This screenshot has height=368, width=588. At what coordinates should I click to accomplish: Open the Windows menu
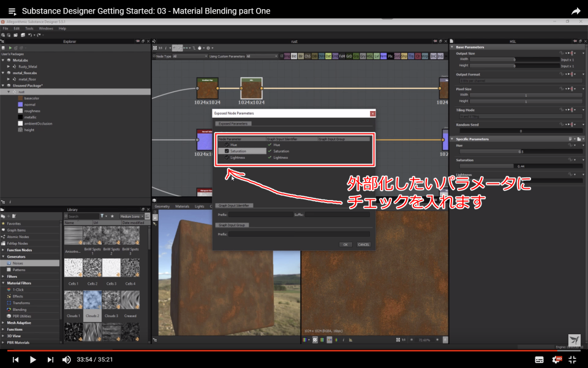click(46, 29)
